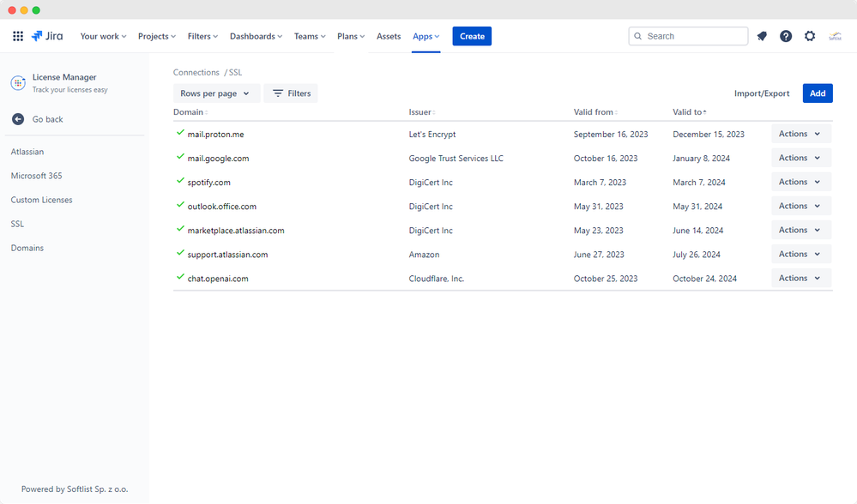
Task: Expand the Teams menu
Action: click(x=310, y=36)
